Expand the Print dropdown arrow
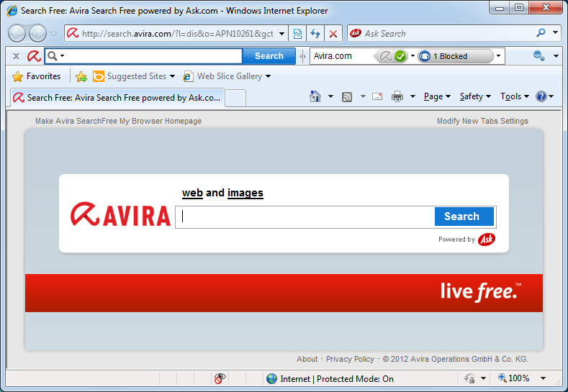Image resolution: width=568 pixels, height=392 pixels. [x=413, y=96]
